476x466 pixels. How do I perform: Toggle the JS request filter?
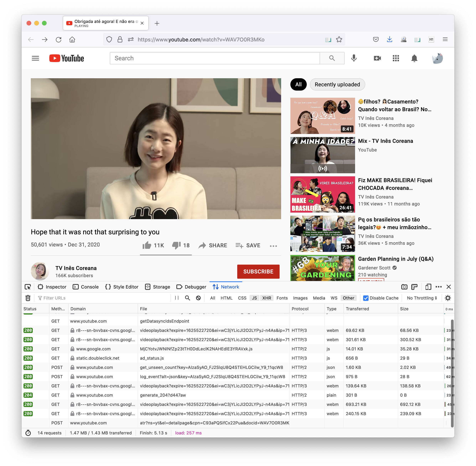(255, 298)
